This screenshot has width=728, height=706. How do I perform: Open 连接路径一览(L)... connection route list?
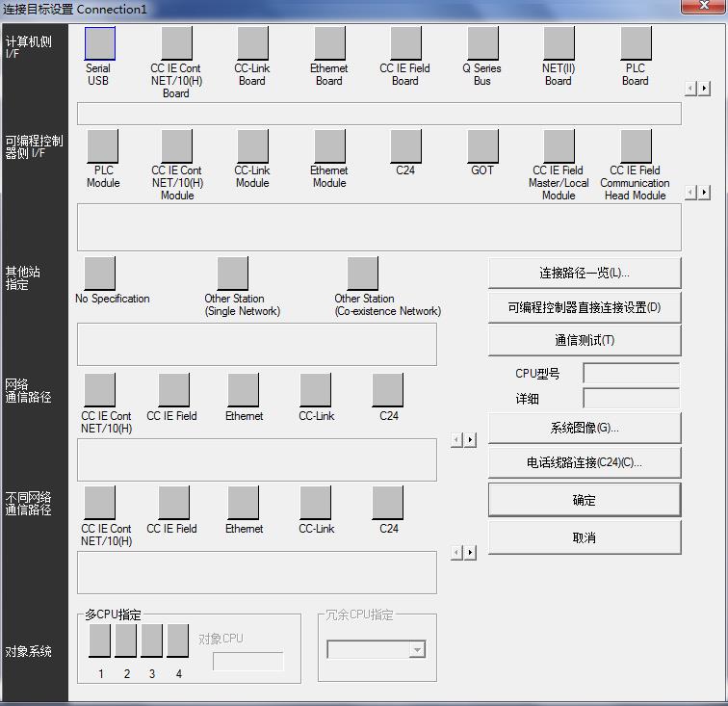(x=584, y=273)
